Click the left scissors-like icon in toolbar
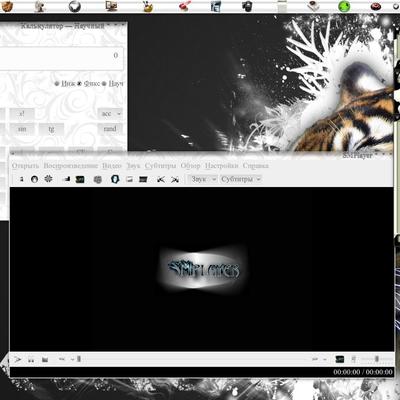Viewport: 400px width, 400px height. pos(161,180)
